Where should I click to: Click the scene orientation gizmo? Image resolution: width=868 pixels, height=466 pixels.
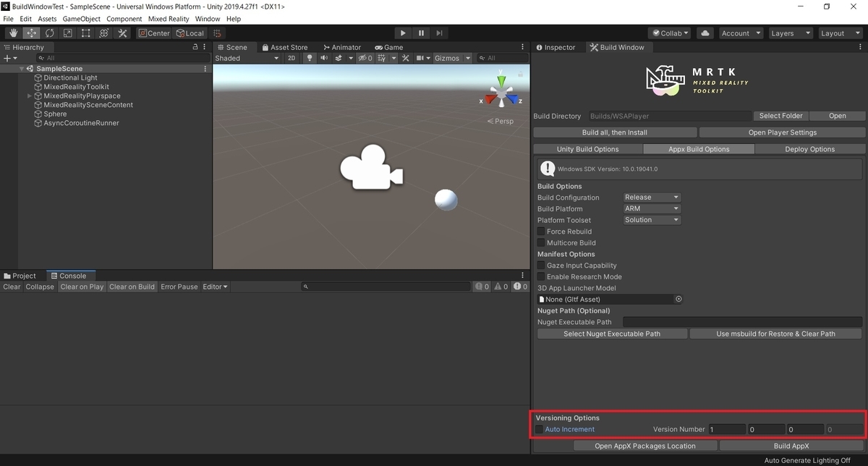tap(501, 93)
